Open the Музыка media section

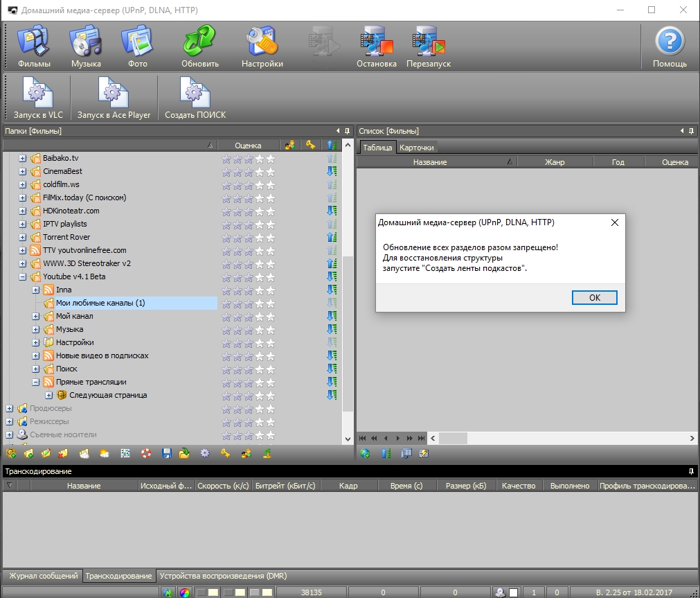(x=86, y=46)
